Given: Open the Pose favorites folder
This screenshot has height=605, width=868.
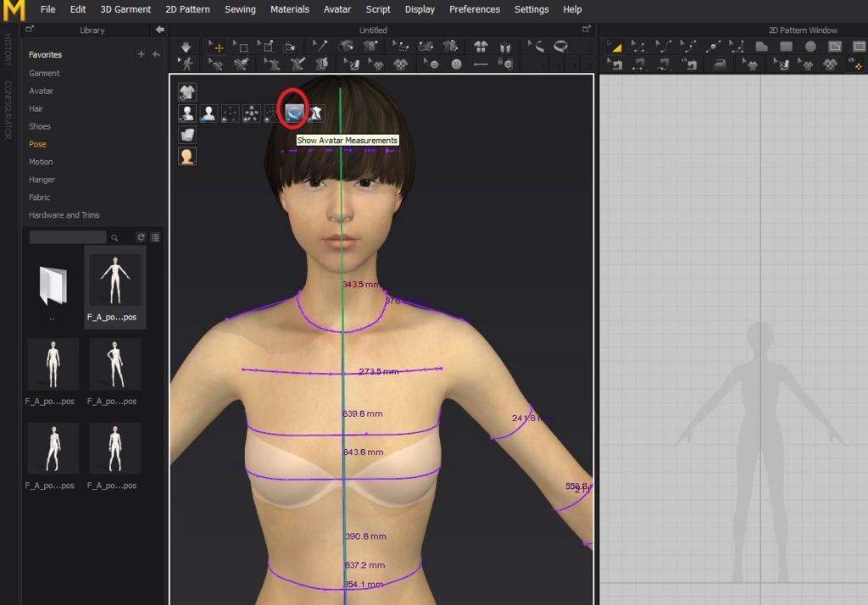Looking at the screenshot, I should (37, 144).
